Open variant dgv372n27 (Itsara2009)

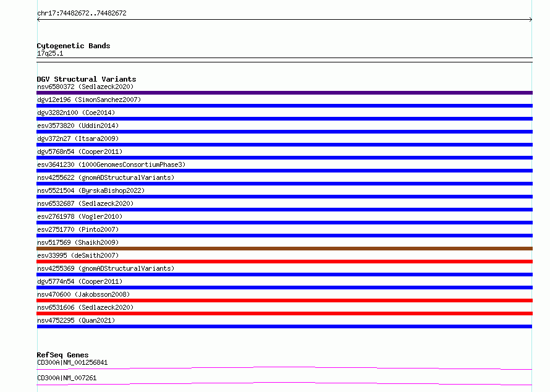click(78, 138)
